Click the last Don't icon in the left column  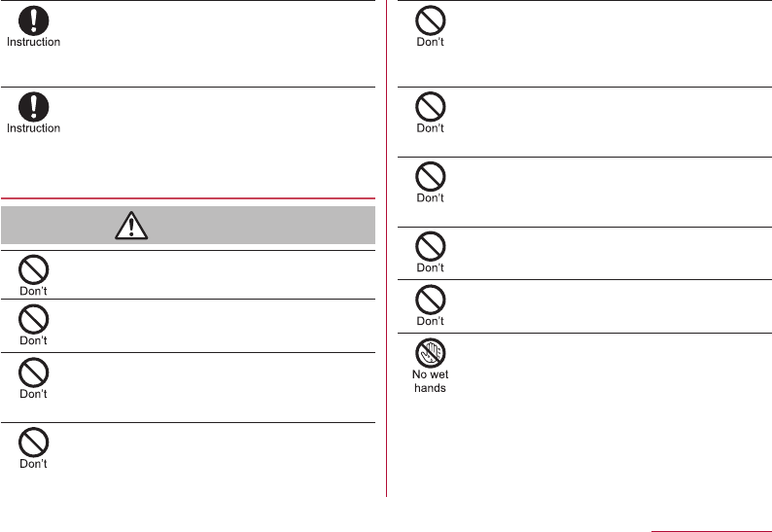[x=33, y=443]
